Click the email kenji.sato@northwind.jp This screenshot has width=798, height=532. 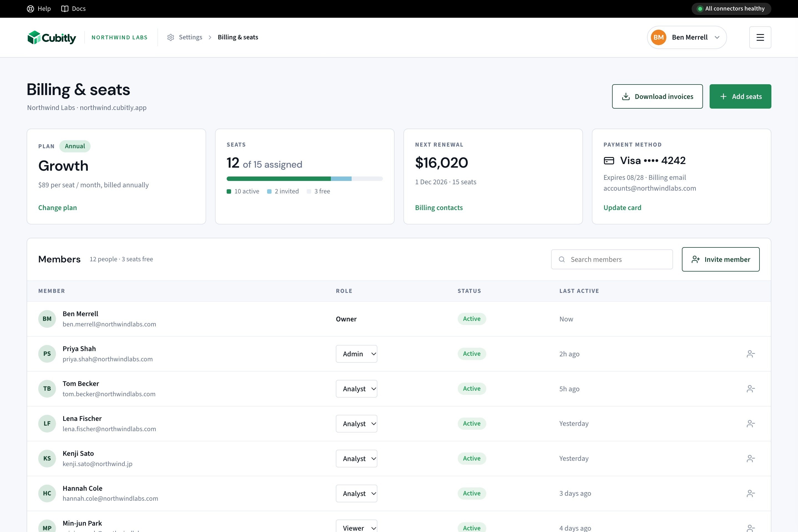point(97,464)
